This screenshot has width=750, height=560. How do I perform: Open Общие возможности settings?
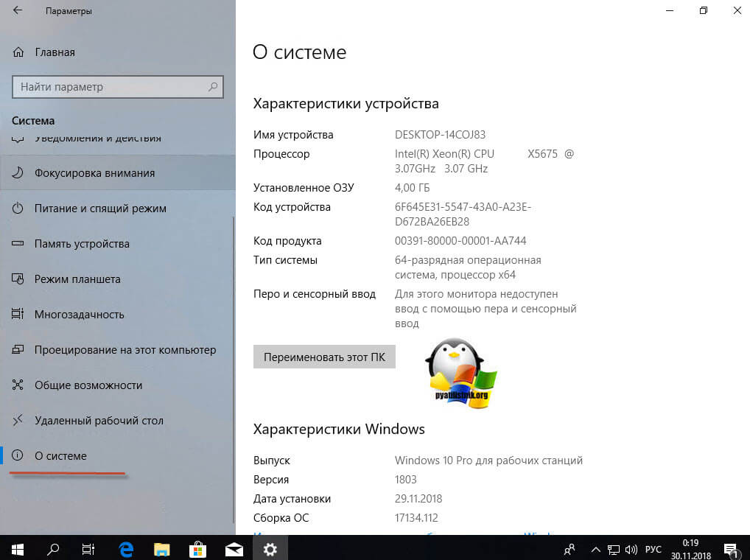tap(118, 385)
